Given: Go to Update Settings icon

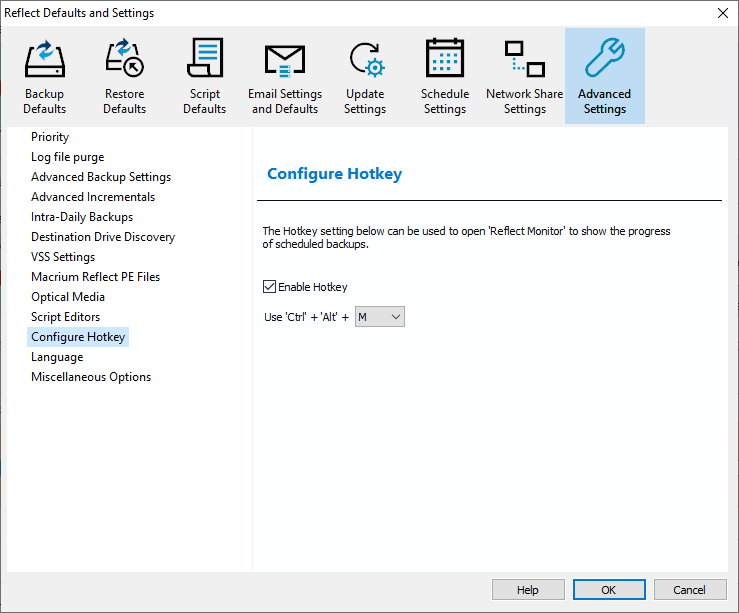Looking at the screenshot, I should point(365,60).
